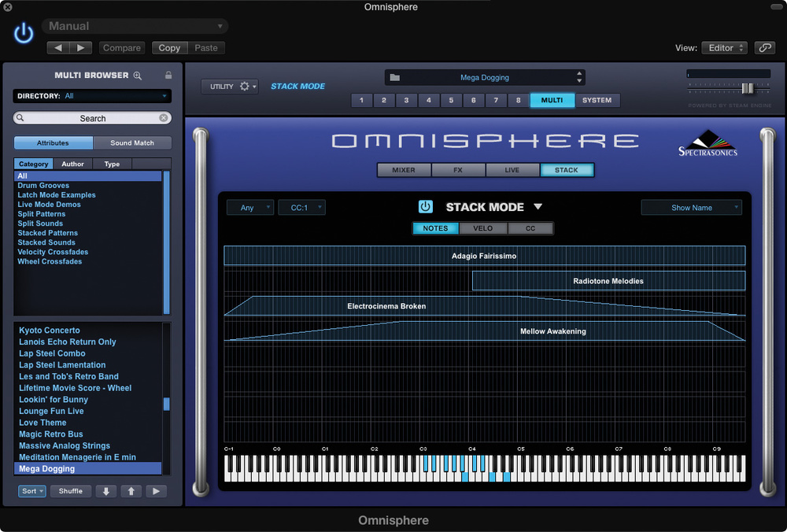Toggle the Multi Browser lock icon
Image resolution: width=787 pixels, height=532 pixels.
[168, 76]
